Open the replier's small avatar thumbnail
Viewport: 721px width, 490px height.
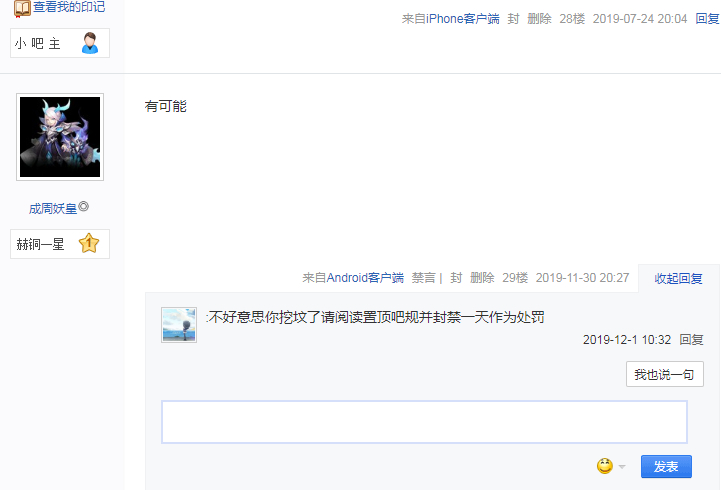click(179, 325)
